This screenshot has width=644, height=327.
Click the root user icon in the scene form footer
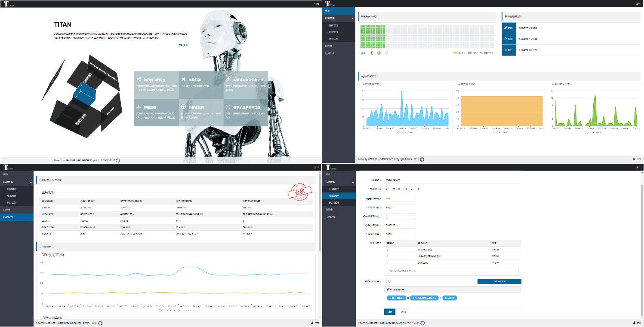coord(634,323)
